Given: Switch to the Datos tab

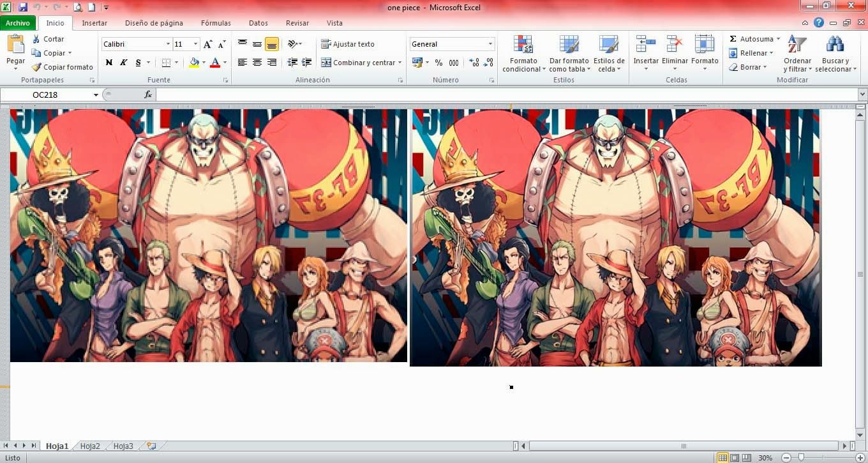Looking at the screenshot, I should point(258,23).
